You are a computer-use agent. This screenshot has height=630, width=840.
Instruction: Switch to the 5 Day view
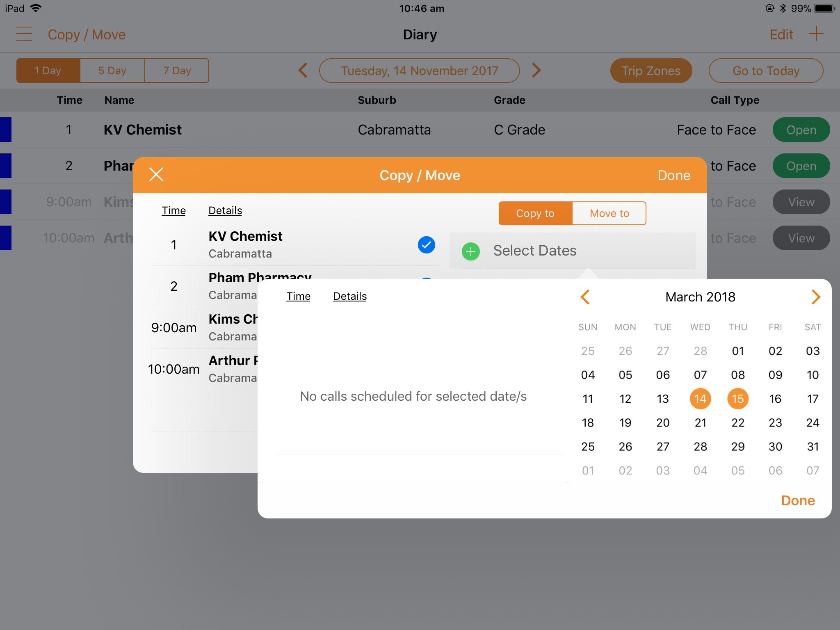112,71
